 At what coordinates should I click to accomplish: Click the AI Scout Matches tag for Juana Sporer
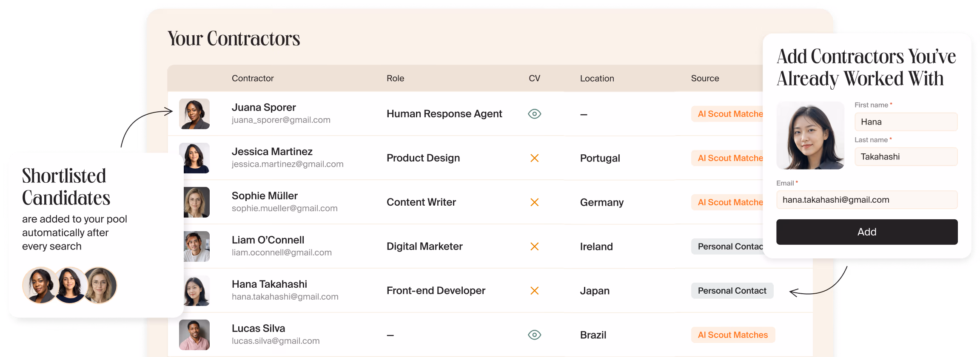click(x=727, y=114)
